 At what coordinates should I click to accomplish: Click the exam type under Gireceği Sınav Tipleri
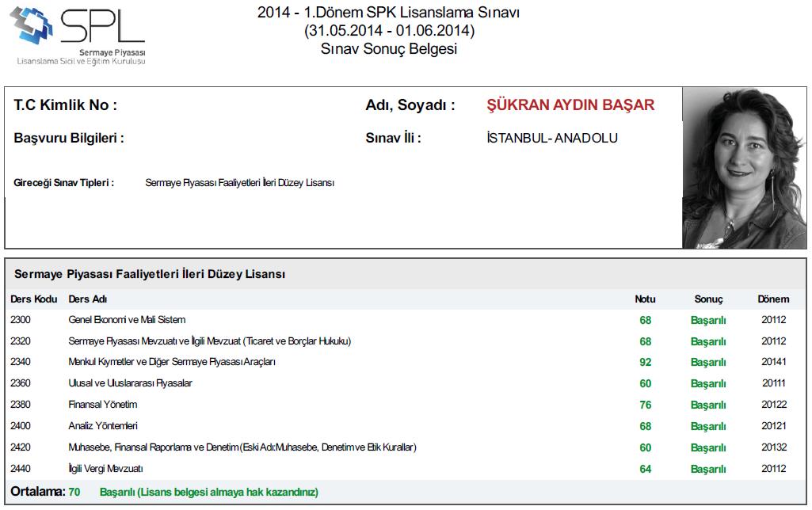click(240, 183)
